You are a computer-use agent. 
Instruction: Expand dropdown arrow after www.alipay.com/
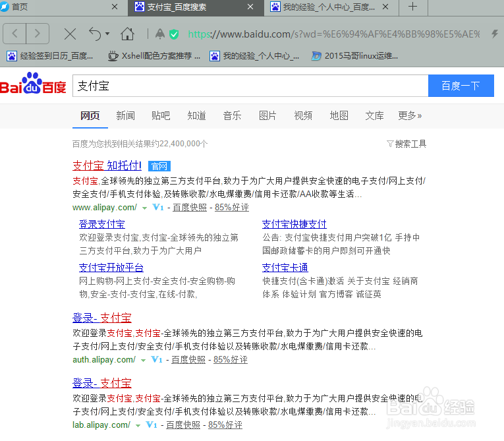(x=145, y=208)
